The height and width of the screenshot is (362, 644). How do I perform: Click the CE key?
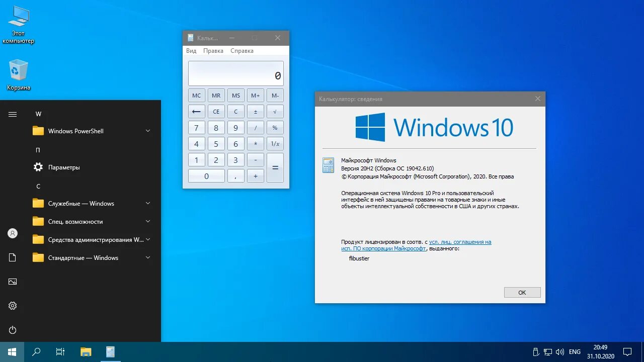pos(216,112)
